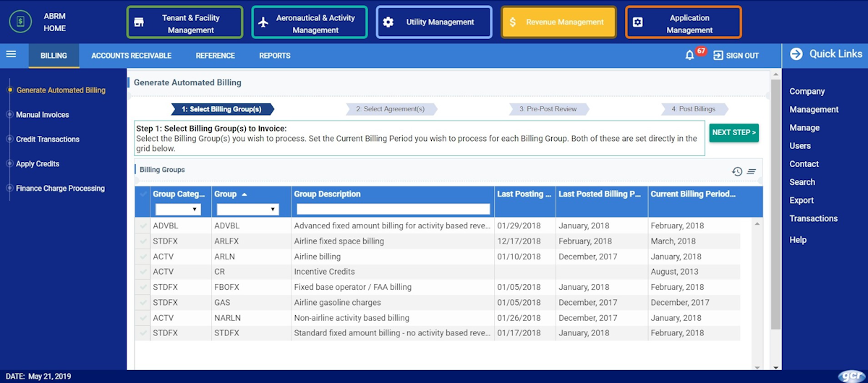Screen dimensions: 868x383
Task: Check the ARLFX Airline fixed space billing row
Action: 142,241
